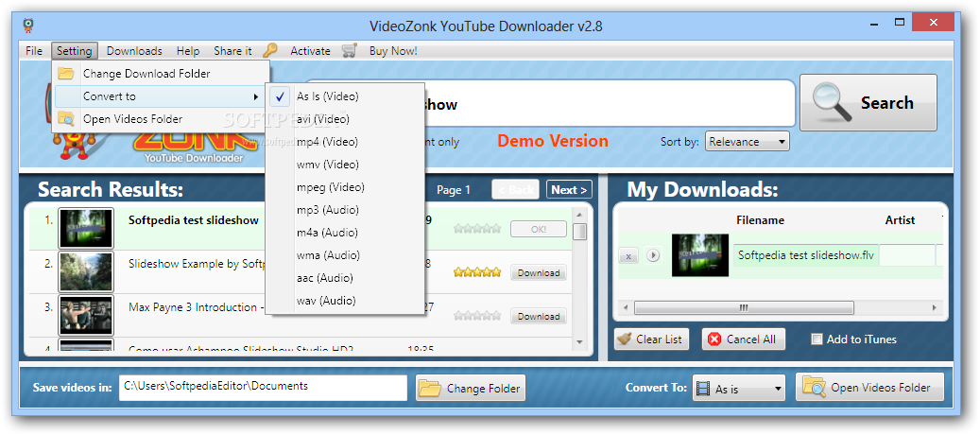The image size is (980, 435).
Task: Click the VideoZonk app icon in title bar
Action: pyautogui.click(x=27, y=25)
